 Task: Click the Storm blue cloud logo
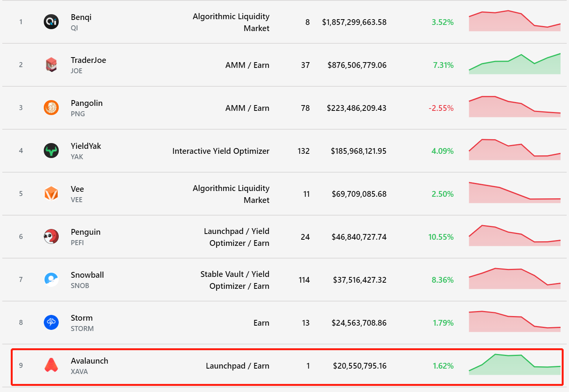51,323
